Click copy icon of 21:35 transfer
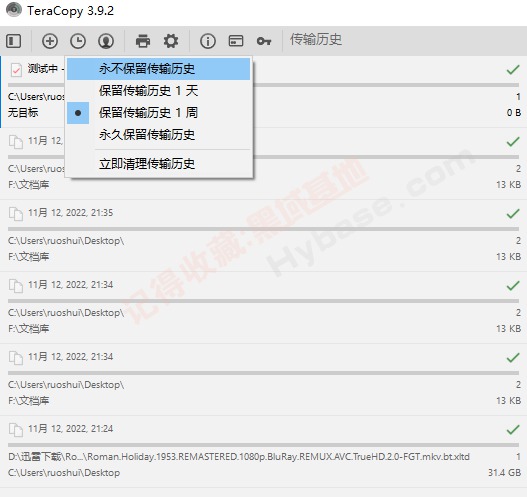Image resolution: width=527 pixels, height=497 pixels. (15, 214)
